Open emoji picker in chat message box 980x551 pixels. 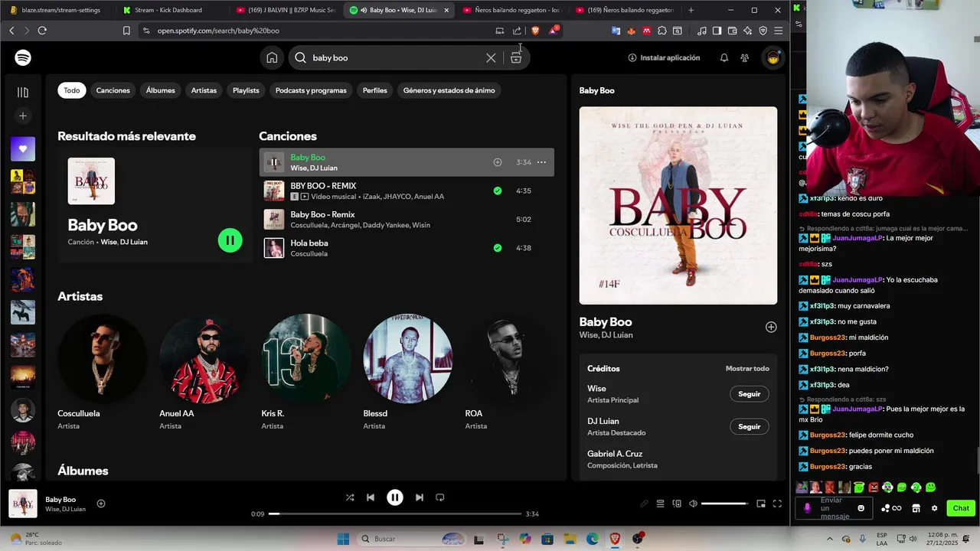[x=861, y=508]
